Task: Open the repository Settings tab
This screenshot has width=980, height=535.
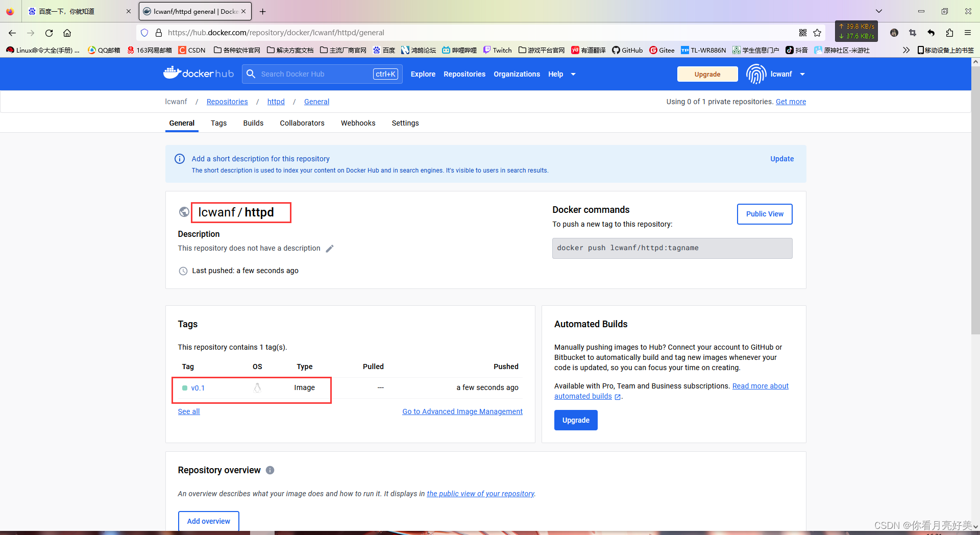Action: coord(405,123)
